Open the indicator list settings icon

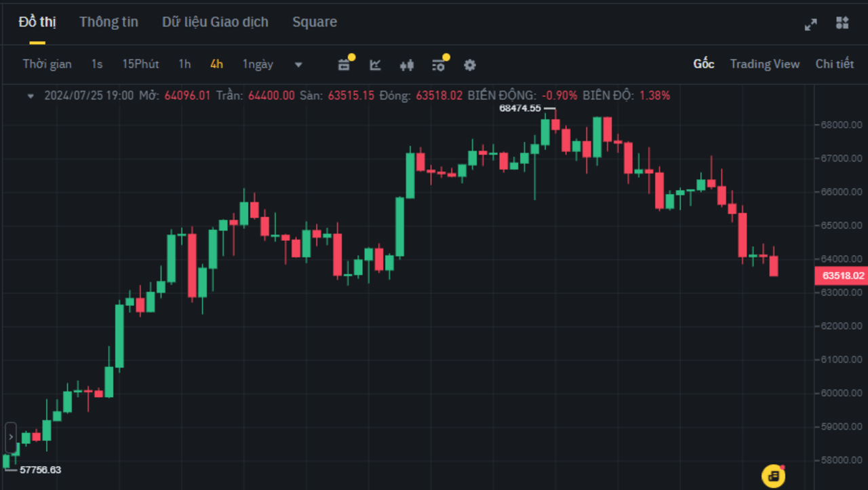click(x=439, y=64)
